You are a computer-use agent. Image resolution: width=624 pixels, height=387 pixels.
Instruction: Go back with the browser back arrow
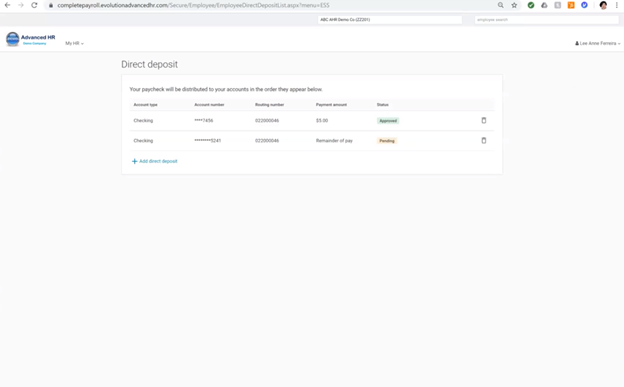click(7, 5)
